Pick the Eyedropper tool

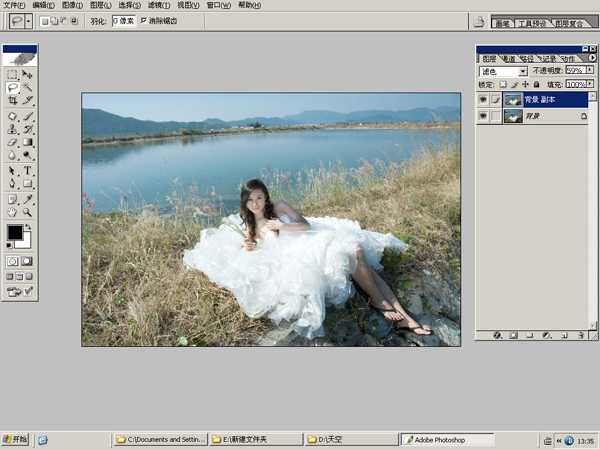(28, 198)
